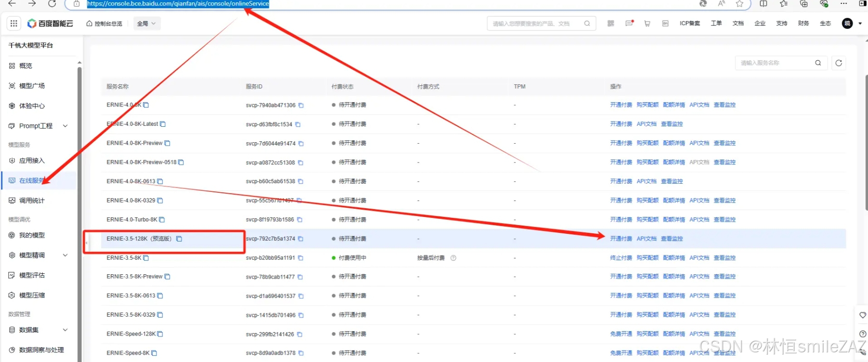Open the product grid menu icon
The image size is (868, 362).
point(13,23)
